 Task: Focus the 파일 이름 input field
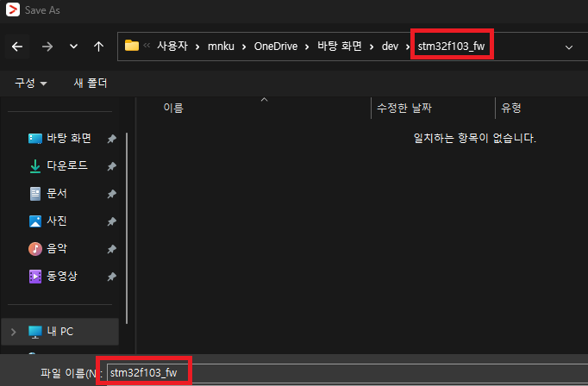coord(347,372)
